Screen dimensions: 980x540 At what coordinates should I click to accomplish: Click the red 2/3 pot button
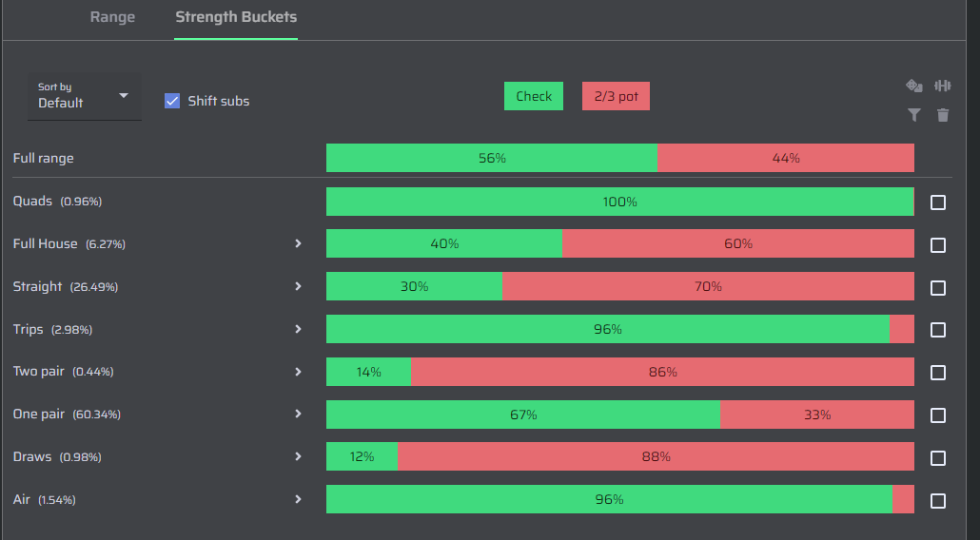616,96
